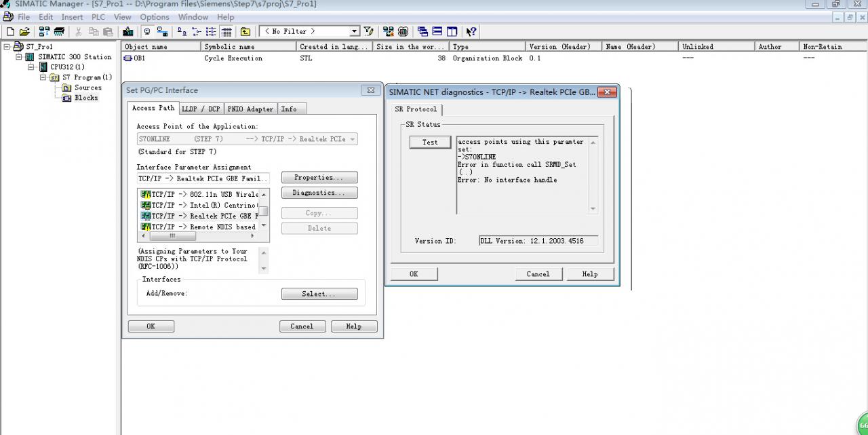Click the Open Project folder icon

[x=24, y=31]
